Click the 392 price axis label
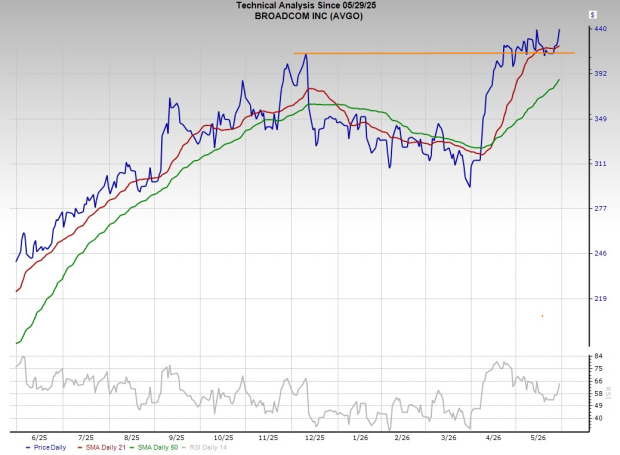The width and height of the screenshot is (620, 455). (x=600, y=74)
